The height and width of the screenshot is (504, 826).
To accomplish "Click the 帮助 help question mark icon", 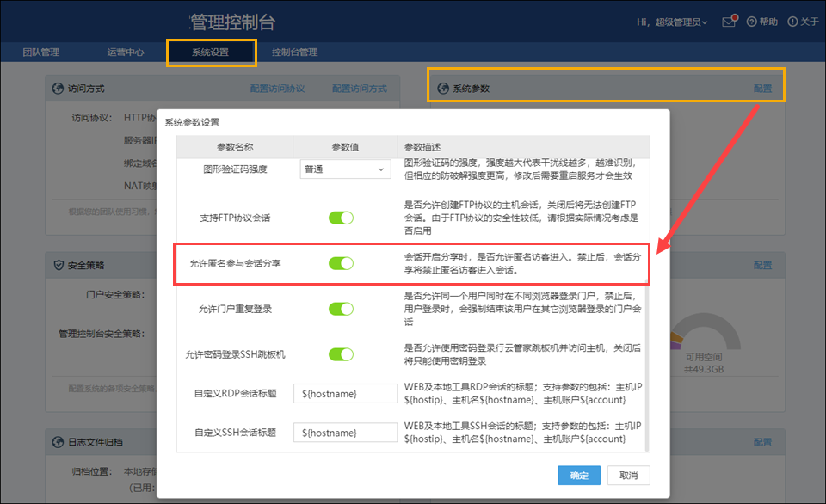I will [751, 22].
